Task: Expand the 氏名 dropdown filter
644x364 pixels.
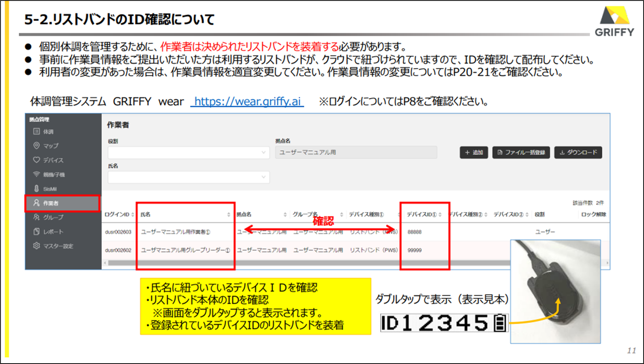Action: click(x=188, y=177)
